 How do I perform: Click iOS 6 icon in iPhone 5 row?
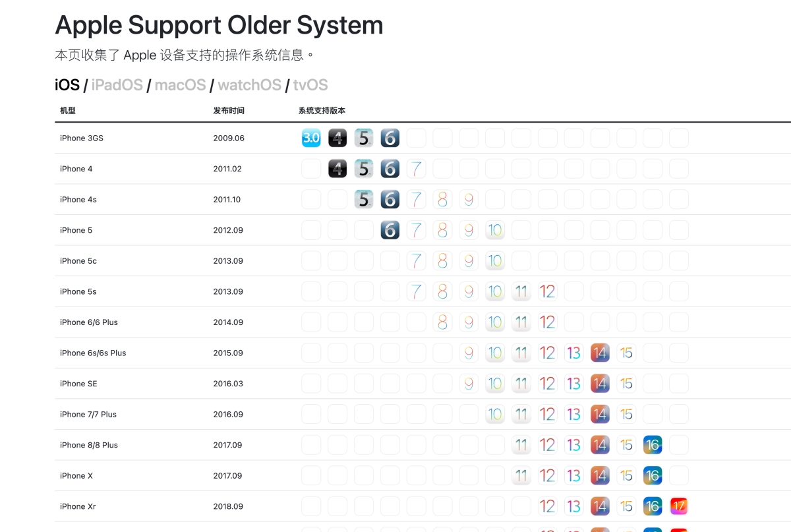(390, 230)
